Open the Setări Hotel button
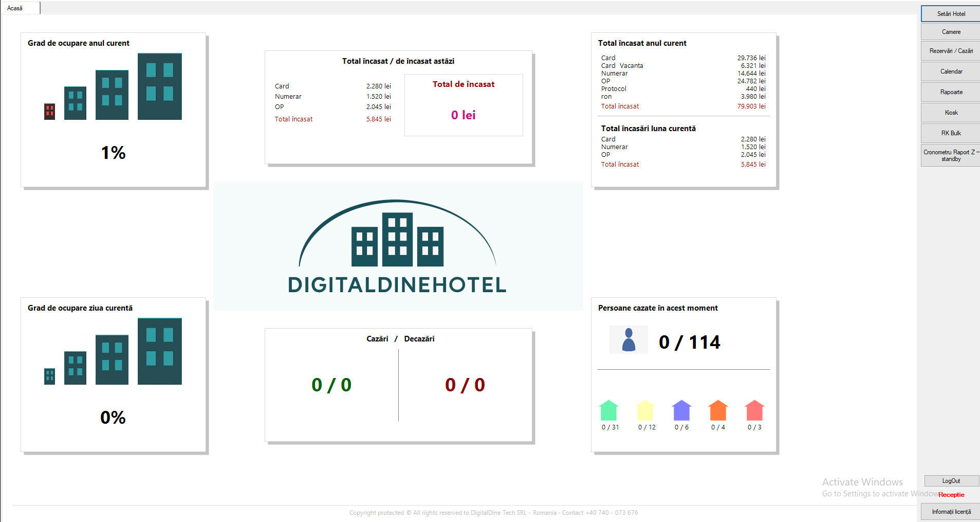The width and height of the screenshot is (980, 522). [951, 14]
